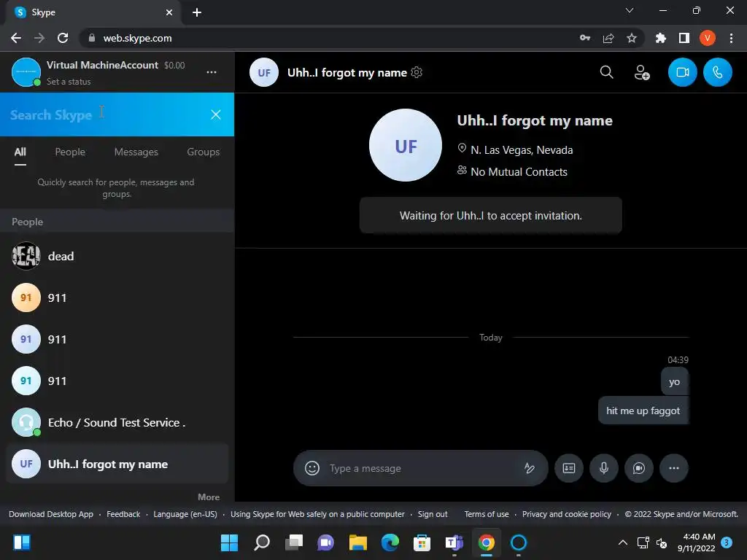This screenshot has height=560, width=747.
Task: Expand the tab search chevron in title bar
Action: 630,10
